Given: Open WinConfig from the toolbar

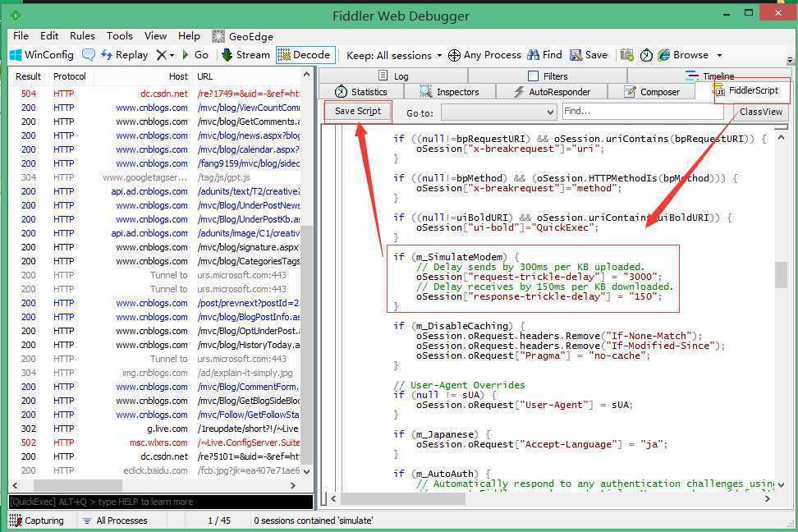Looking at the screenshot, I should (x=42, y=55).
